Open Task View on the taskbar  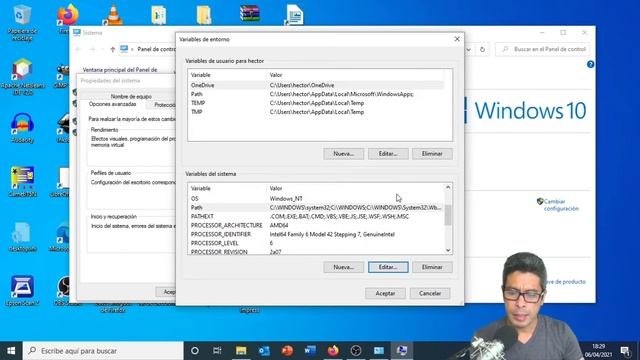217,351
